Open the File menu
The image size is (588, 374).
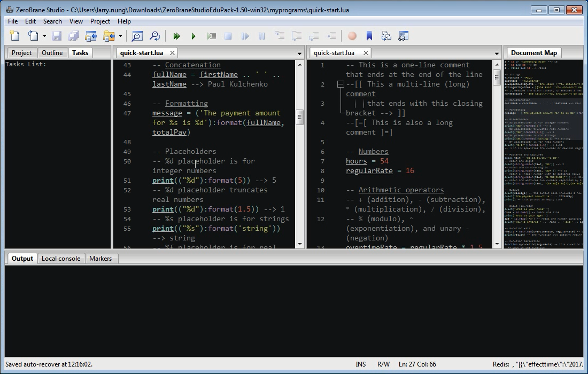13,21
